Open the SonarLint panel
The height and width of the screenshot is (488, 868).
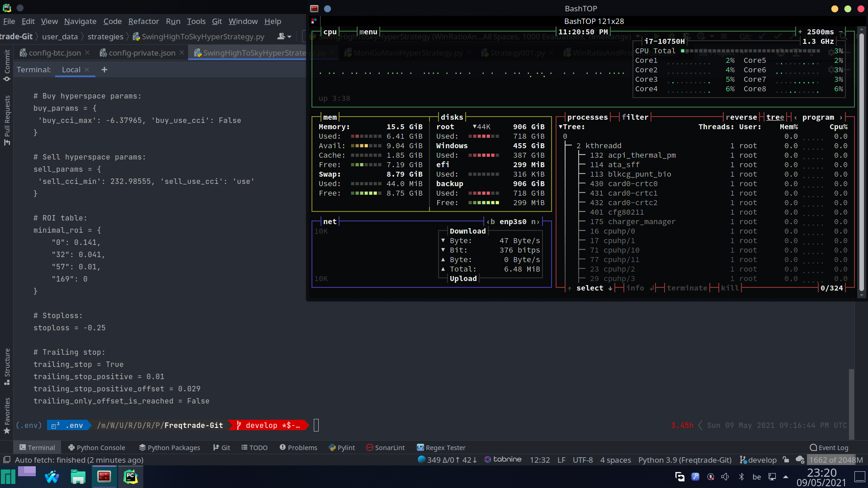coord(385,447)
